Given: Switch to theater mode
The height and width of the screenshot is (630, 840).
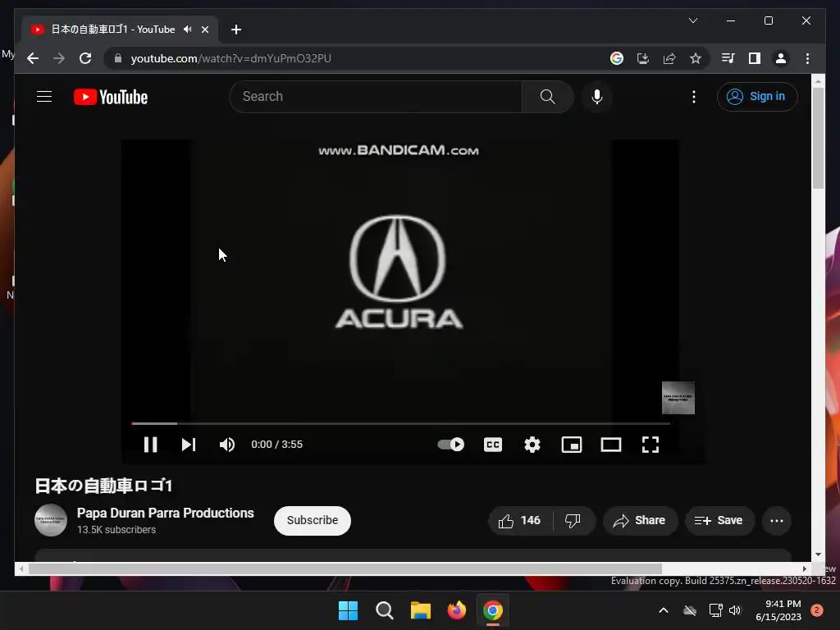Looking at the screenshot, I should click(x=610, y=445).
